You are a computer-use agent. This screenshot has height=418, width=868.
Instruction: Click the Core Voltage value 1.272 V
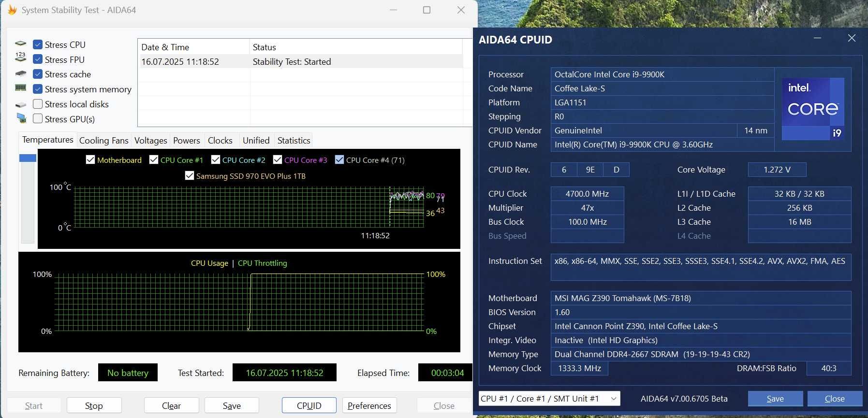tap(777, 170)
